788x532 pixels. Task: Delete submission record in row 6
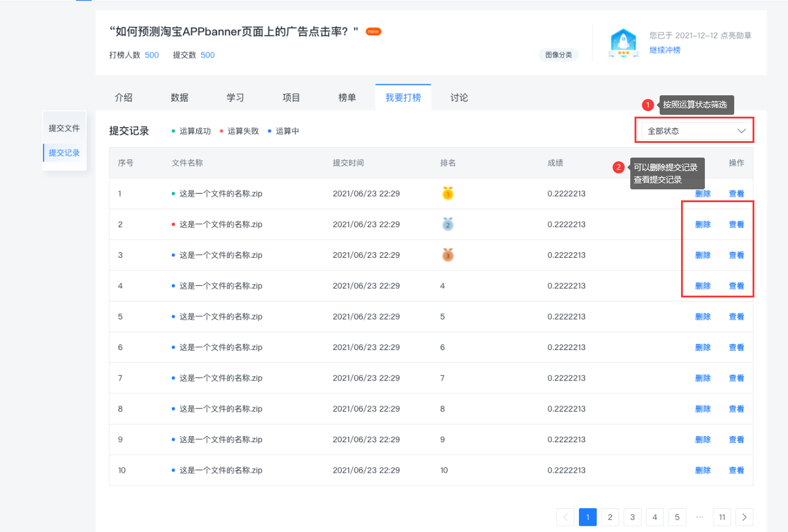(x=703, y=348)
